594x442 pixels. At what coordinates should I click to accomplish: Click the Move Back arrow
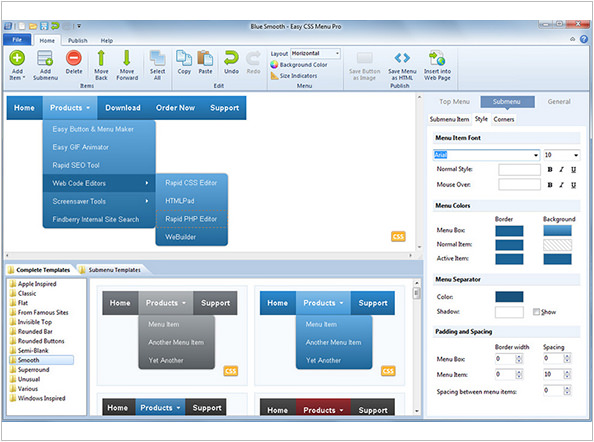pyautogui.click(x=101, y=58)
